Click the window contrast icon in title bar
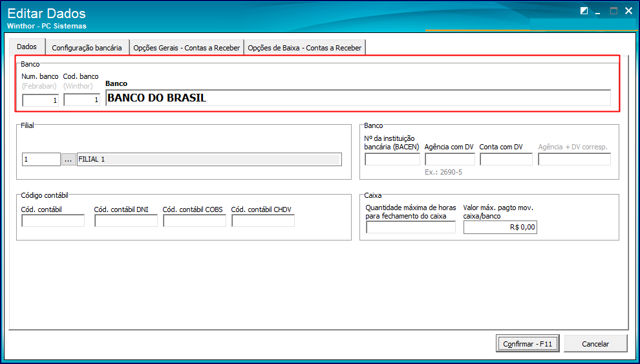The height and width of the screenshot is (364, 640). (584, 12)
